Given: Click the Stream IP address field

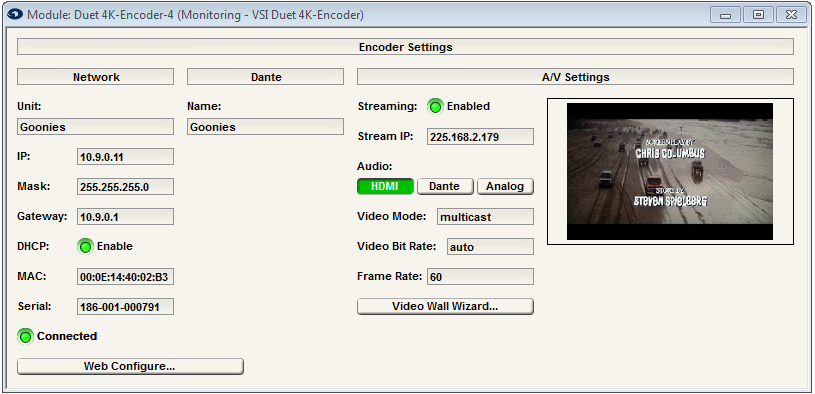Looking at the screenshot, I should tap(480, 137).
